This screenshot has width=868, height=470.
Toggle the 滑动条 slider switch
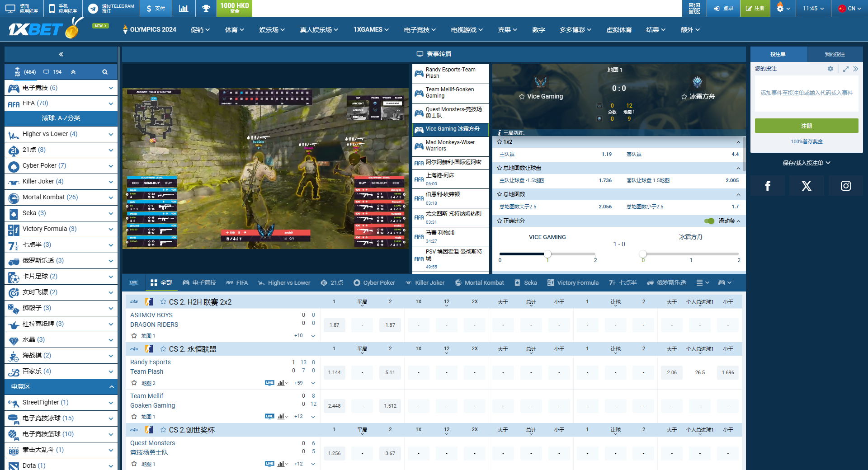tap(709, 221)
